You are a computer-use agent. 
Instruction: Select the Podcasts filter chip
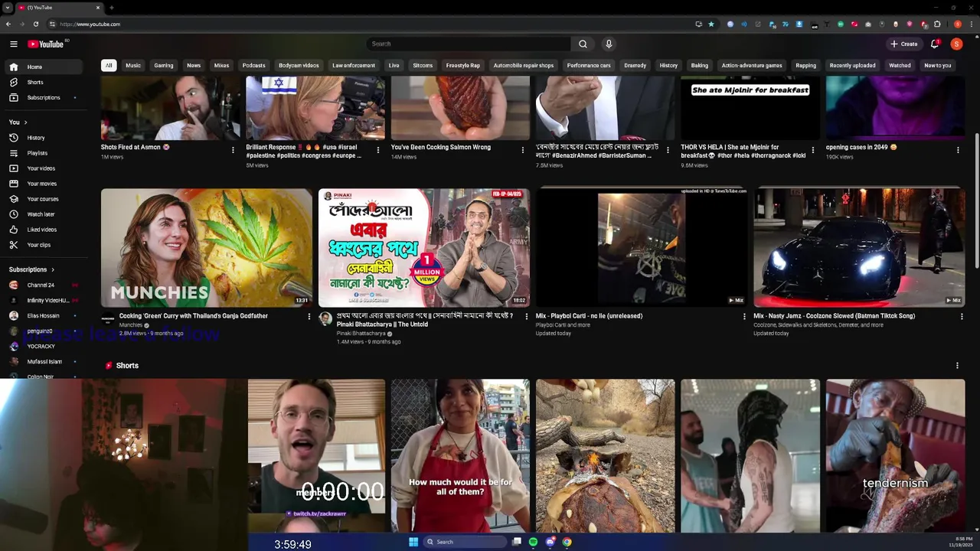[x=253, y=66]
